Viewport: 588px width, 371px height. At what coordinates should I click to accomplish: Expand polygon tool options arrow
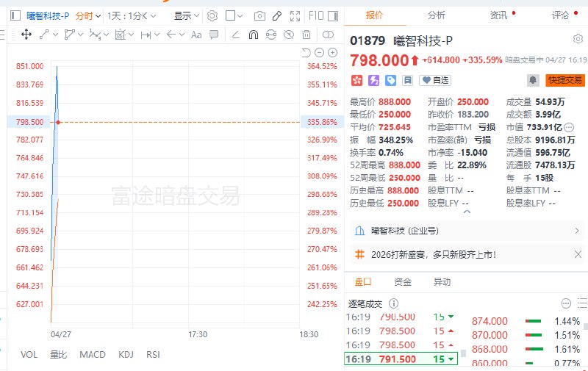(80, 35)
